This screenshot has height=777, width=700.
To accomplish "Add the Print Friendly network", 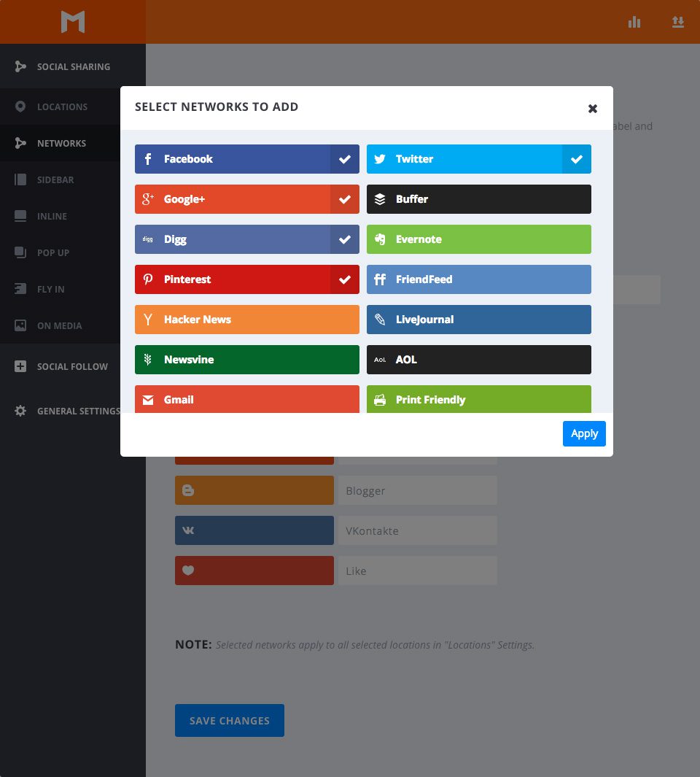I will [x=478, y=399].
